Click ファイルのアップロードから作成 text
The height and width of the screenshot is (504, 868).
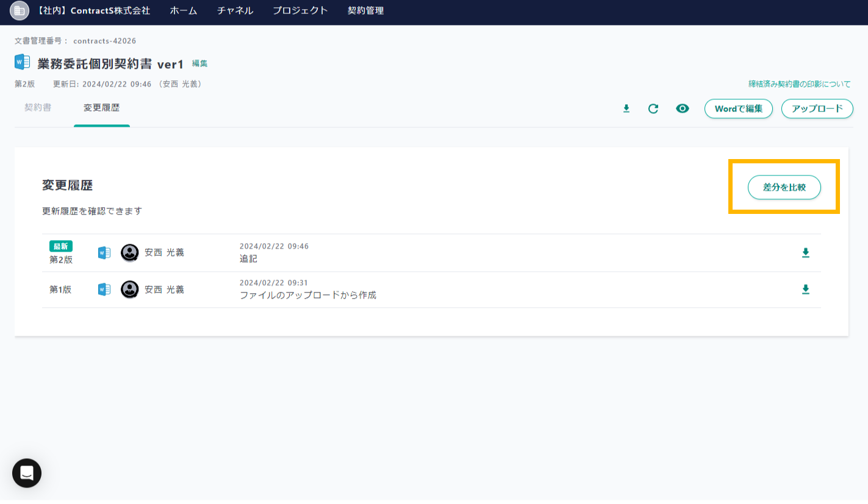coord(308,296)
